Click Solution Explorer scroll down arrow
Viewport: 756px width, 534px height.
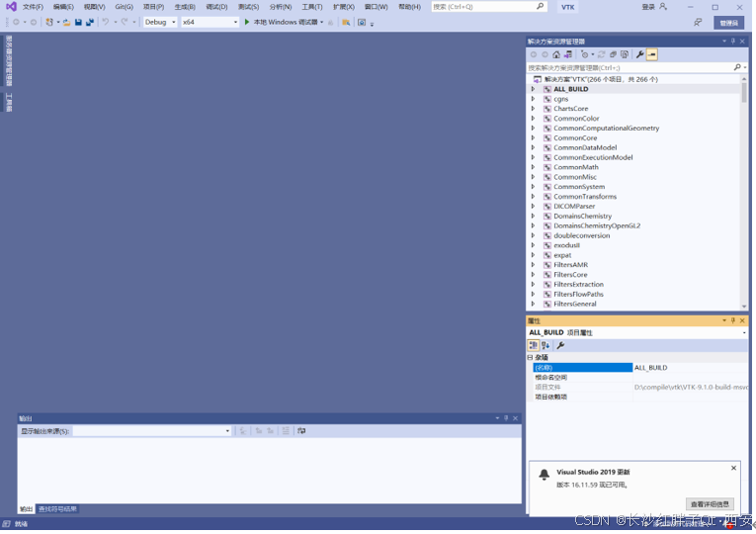744,307
